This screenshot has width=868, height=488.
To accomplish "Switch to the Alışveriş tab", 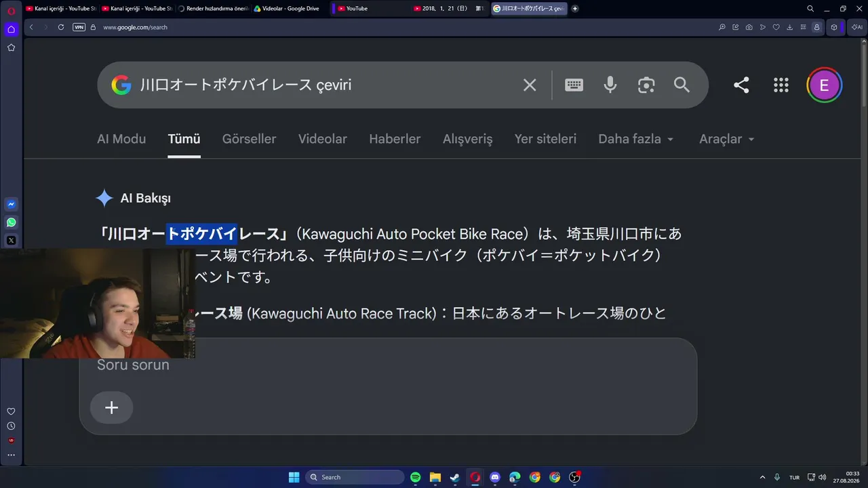I will (468, 139).
